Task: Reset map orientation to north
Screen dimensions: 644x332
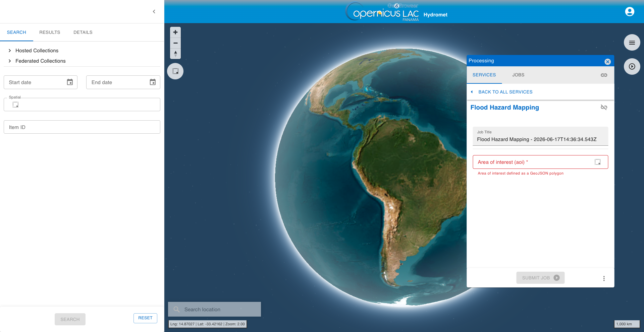Action: tap(175, 54)
